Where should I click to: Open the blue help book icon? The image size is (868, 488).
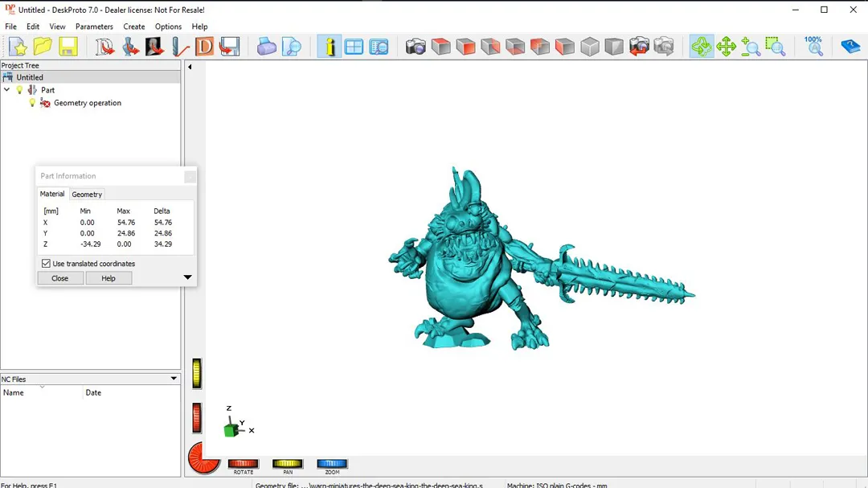[x=850, y=47]
